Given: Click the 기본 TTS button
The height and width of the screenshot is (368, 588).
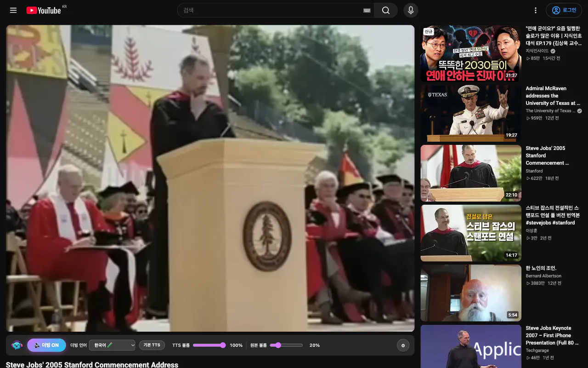Looking at the screenshot, I should [x=152, y=345].
